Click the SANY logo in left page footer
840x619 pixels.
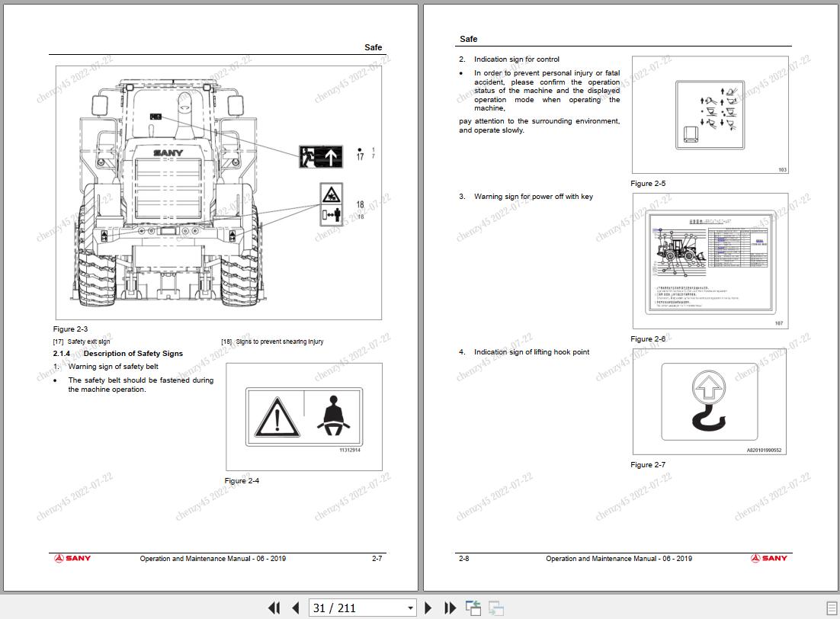pos(72,558)
